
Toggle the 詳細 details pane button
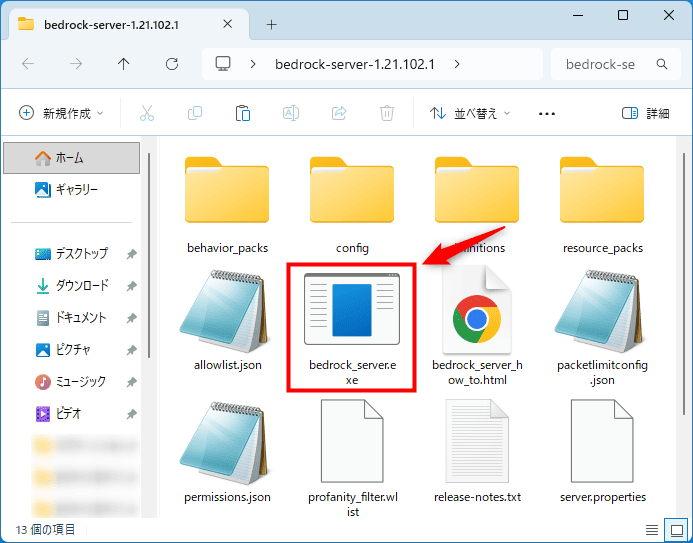point(646,113)
